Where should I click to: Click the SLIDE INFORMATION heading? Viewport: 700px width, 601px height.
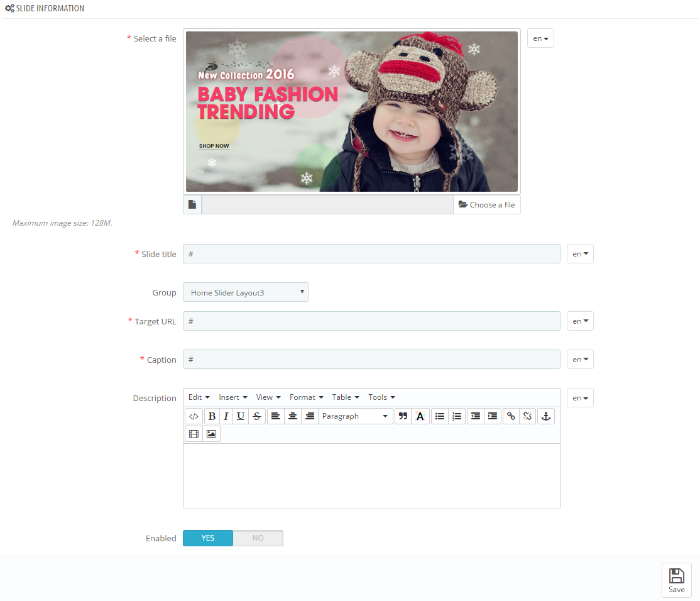50,8
